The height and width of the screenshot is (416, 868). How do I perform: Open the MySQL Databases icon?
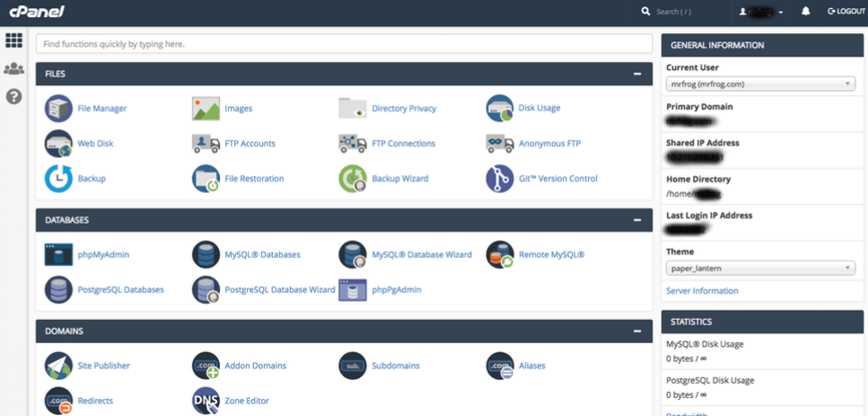[206, 255]
